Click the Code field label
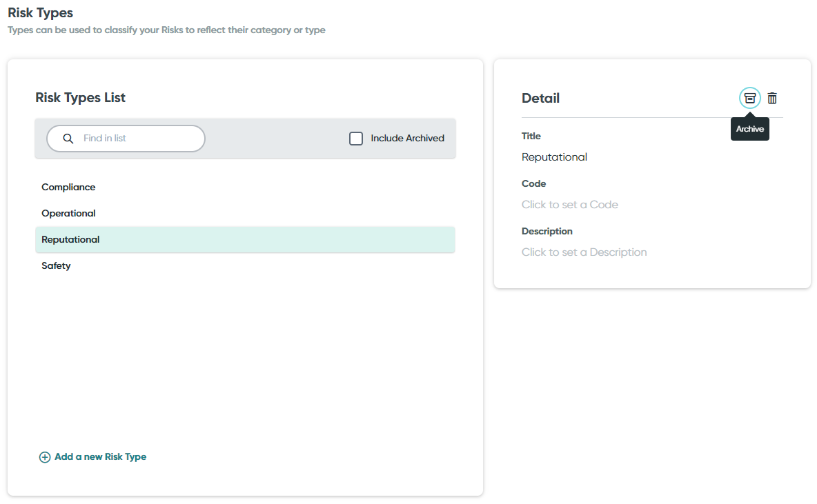This screenshot has width=817, height=504. (x=533, y=183)
